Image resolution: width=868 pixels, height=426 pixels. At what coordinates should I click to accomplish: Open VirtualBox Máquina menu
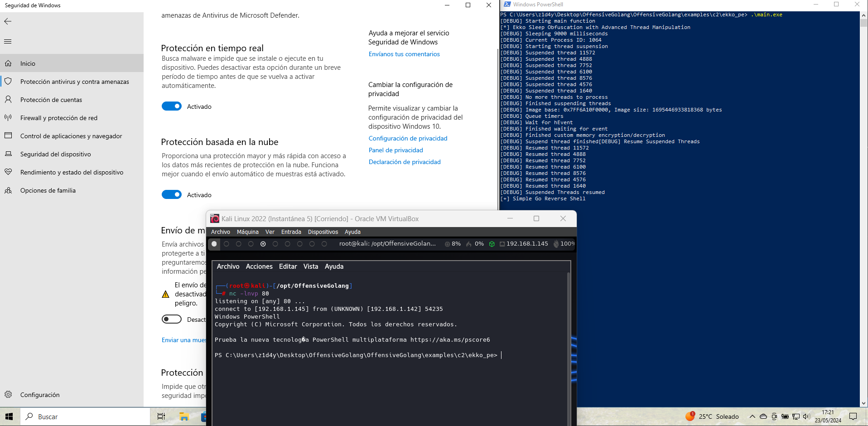[248, 232]
